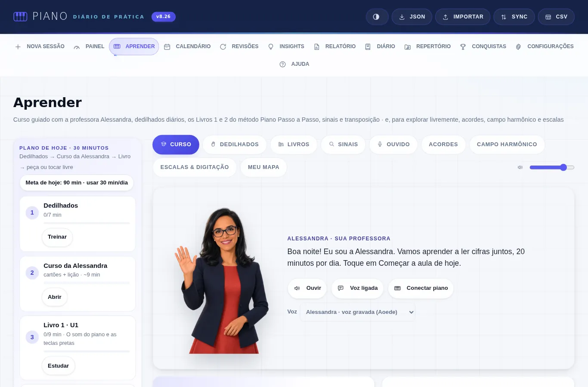Adjust the volume slider
Viewport: 588px width, 387px height.
tap(552, 167)
